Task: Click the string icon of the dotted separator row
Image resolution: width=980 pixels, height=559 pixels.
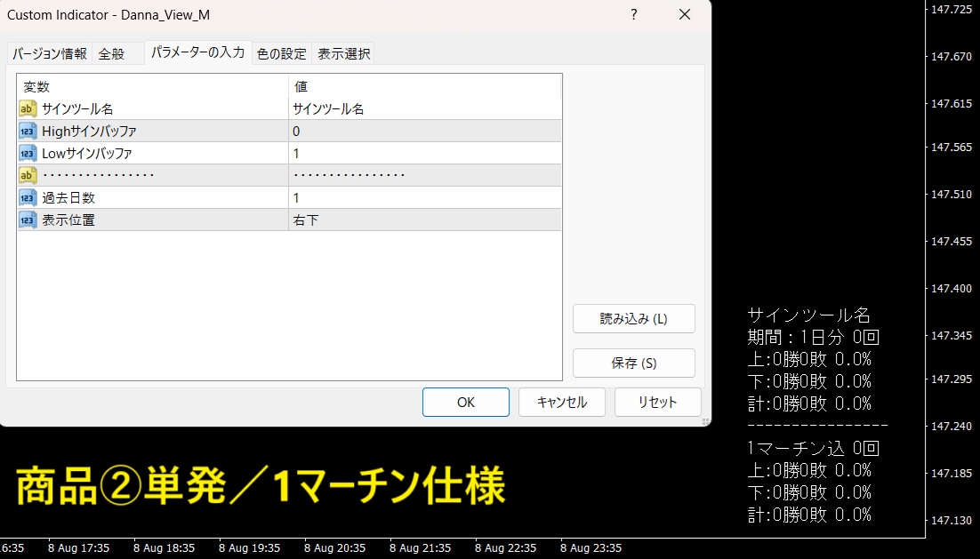Action: click(x=28, y=175)
